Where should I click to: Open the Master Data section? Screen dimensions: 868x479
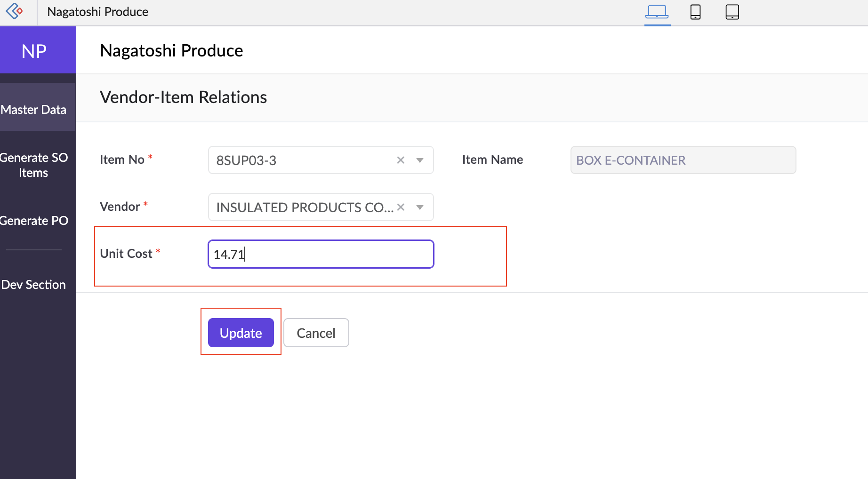point(34,110)
